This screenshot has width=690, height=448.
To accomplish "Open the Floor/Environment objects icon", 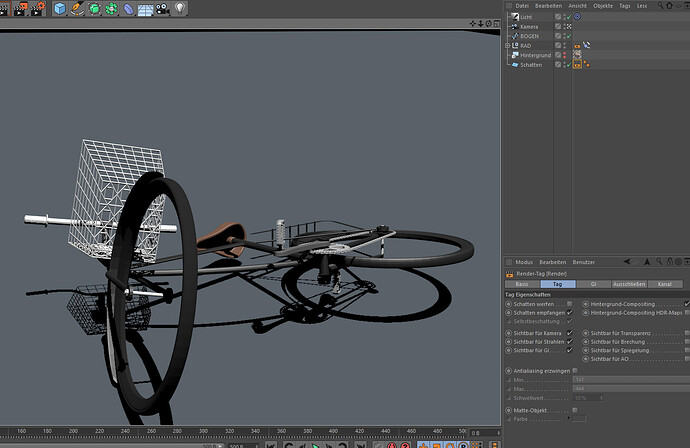I will click(145, 9).
